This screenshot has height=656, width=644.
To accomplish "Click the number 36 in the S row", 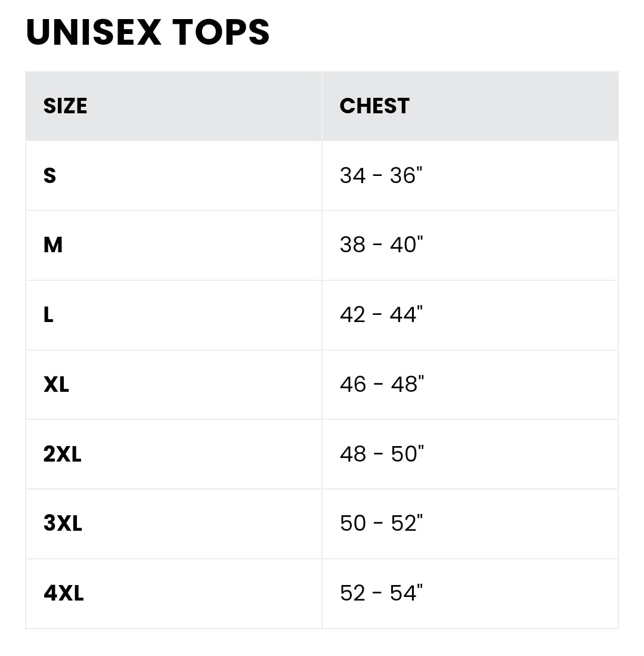I will click(x=403, y=175).
